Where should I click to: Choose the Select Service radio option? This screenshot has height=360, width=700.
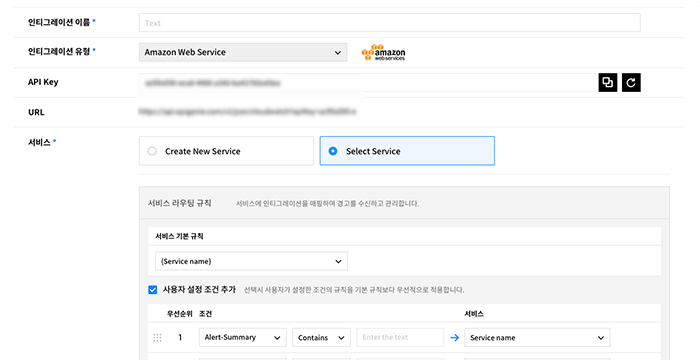pos(407,151)
